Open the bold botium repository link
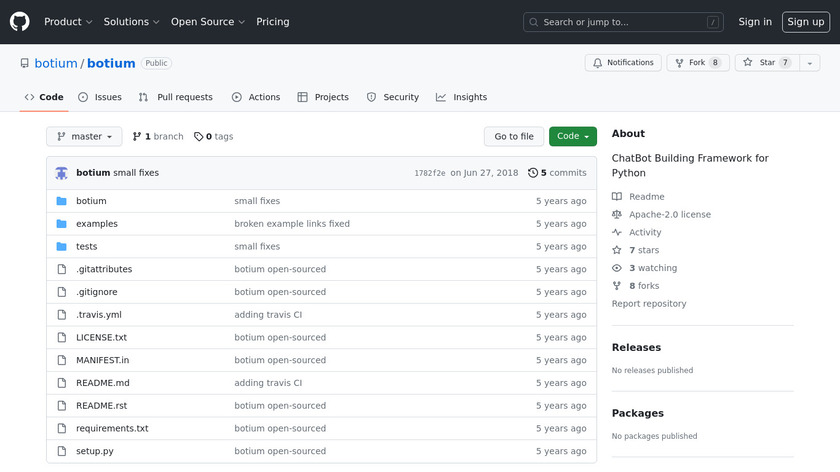Screen dimensions: 840x472 111,63
